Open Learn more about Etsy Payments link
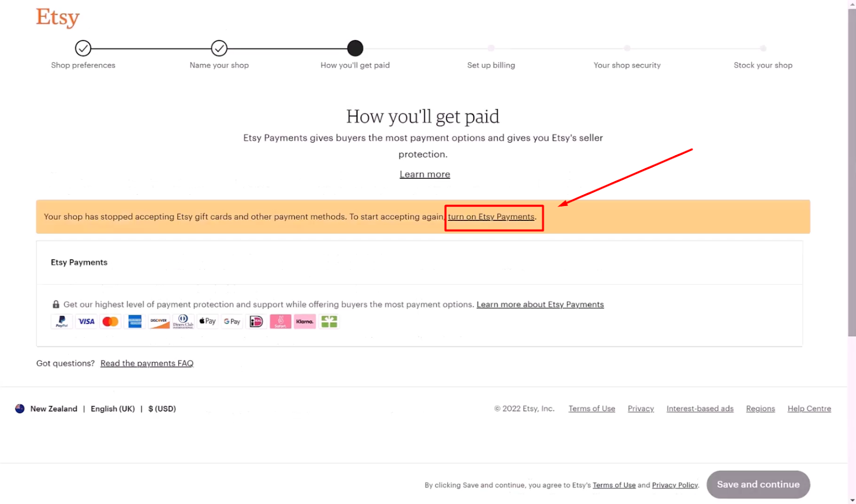 tap(540, 304)
